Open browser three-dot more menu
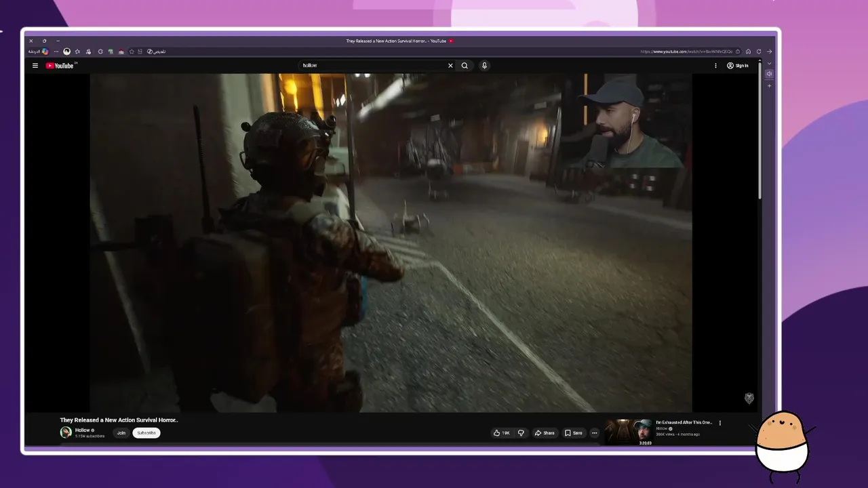The width and height of the screenshot is (868, 488). [56, 52]
